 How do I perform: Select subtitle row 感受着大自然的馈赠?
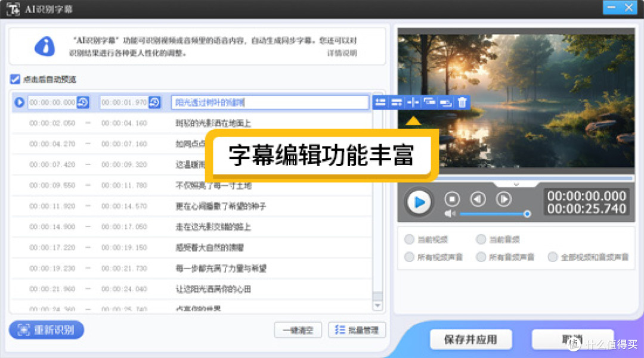coord(192,247)
